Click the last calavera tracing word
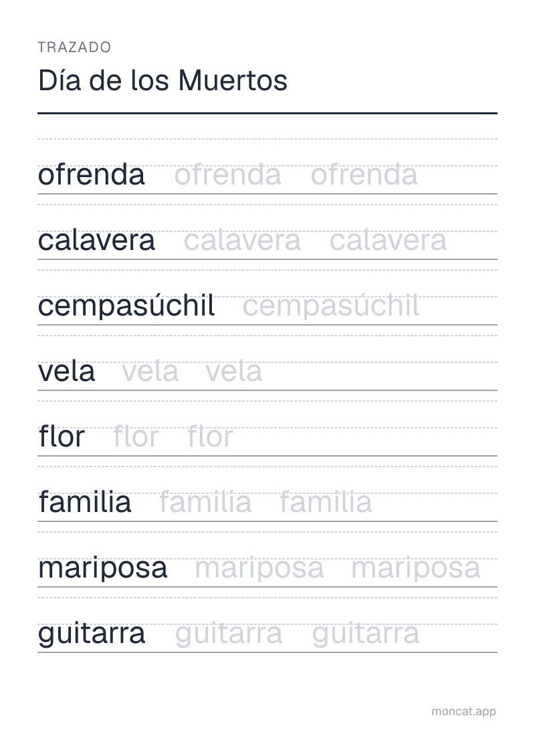The width and height of the screenshot is (535, 756). (388, 240)
